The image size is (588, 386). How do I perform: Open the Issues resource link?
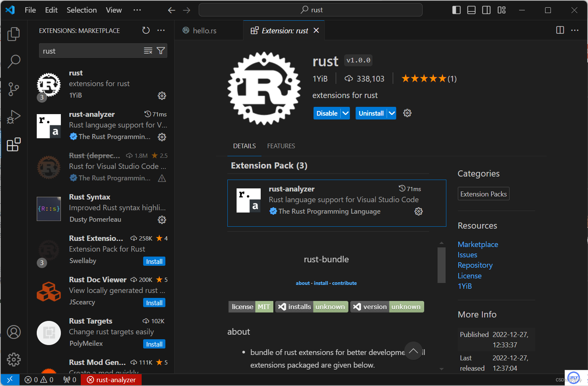coord(467,255)
